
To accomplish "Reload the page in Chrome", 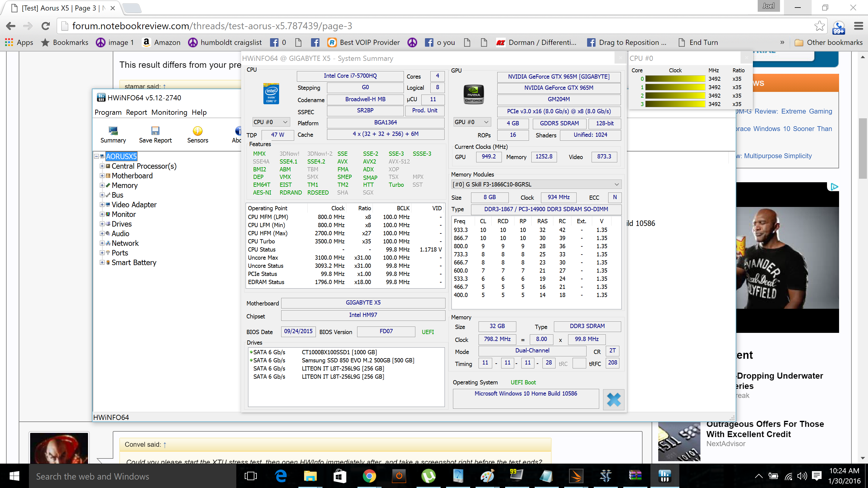I will [46, 26].
